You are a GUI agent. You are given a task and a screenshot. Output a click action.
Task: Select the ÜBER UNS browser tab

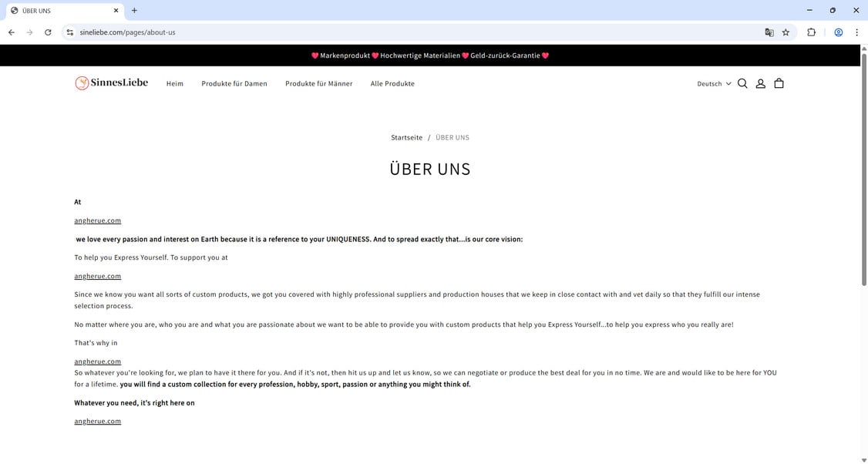coord(64,11)
